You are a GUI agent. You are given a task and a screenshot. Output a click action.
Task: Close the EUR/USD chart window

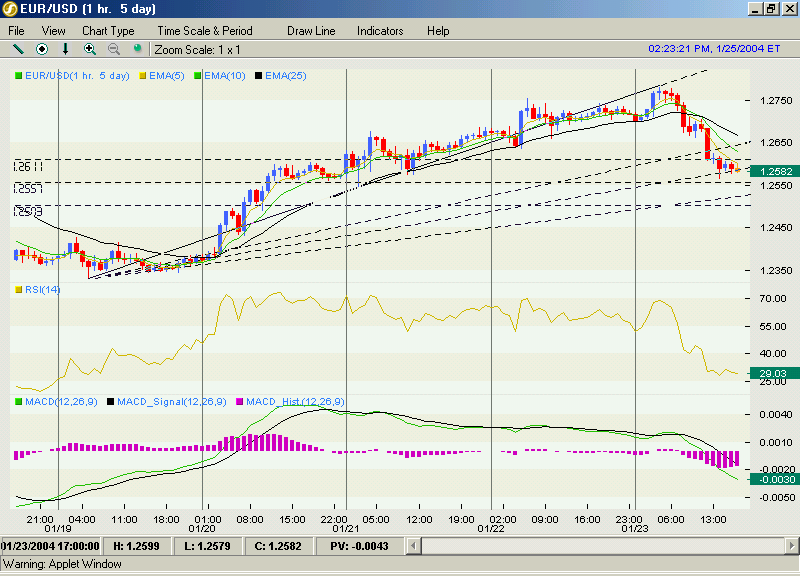pyautogui.click(x=789, y=9)
